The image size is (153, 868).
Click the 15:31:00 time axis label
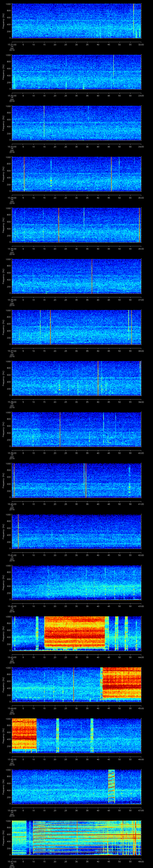pyautogui.click(x=12, y=44)
